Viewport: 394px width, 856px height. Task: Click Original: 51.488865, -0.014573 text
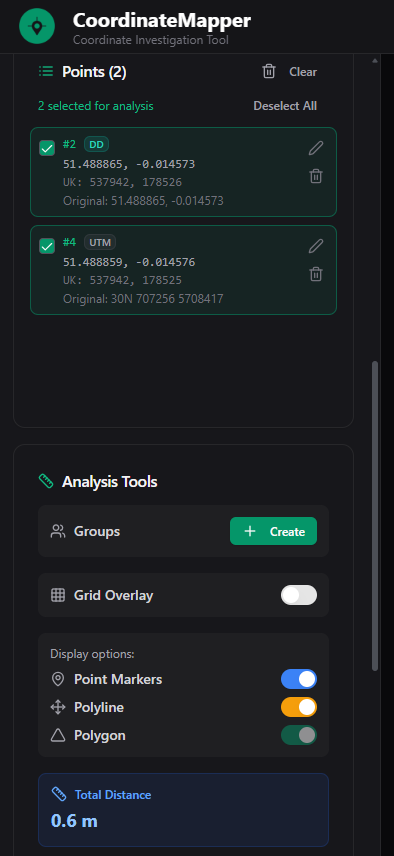point(144,200)
